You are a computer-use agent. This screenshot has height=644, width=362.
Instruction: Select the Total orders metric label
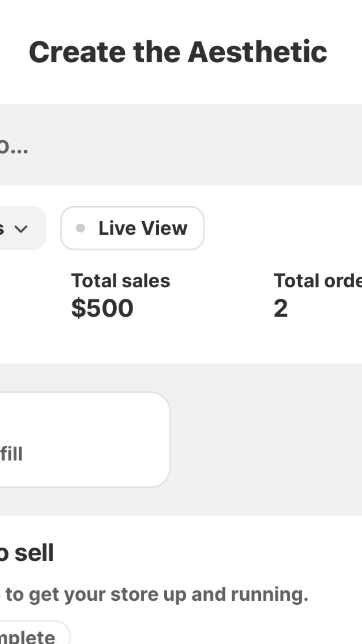point(318,281)
